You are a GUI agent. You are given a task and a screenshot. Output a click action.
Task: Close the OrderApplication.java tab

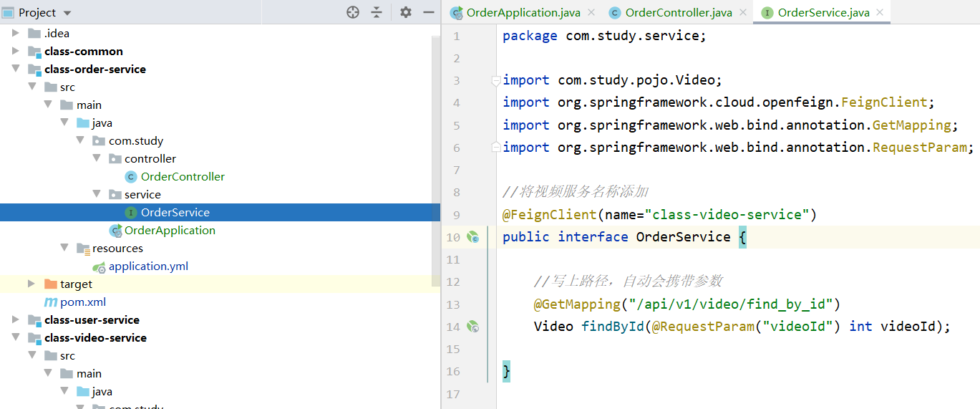(x=591, y=12)
